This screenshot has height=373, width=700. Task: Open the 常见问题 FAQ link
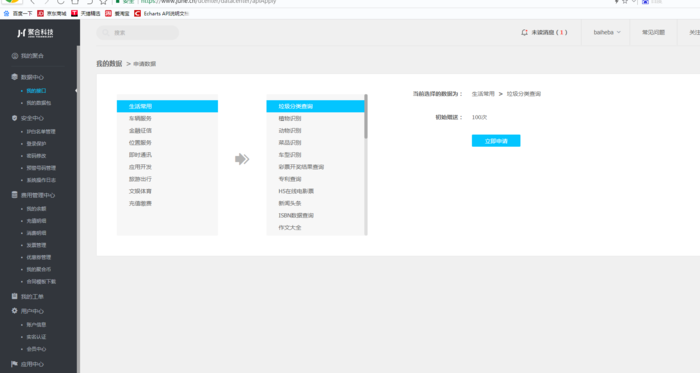[x=654, y=33]
